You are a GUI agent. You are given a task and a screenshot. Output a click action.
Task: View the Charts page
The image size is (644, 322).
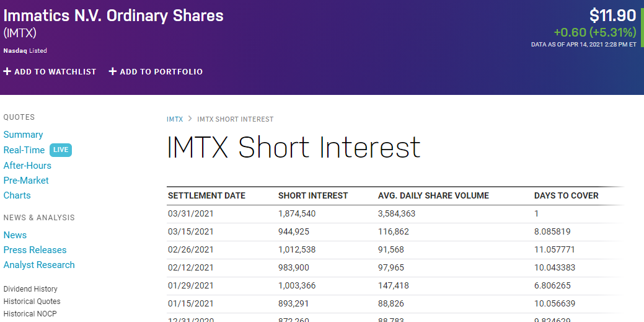tap(17, 195)
